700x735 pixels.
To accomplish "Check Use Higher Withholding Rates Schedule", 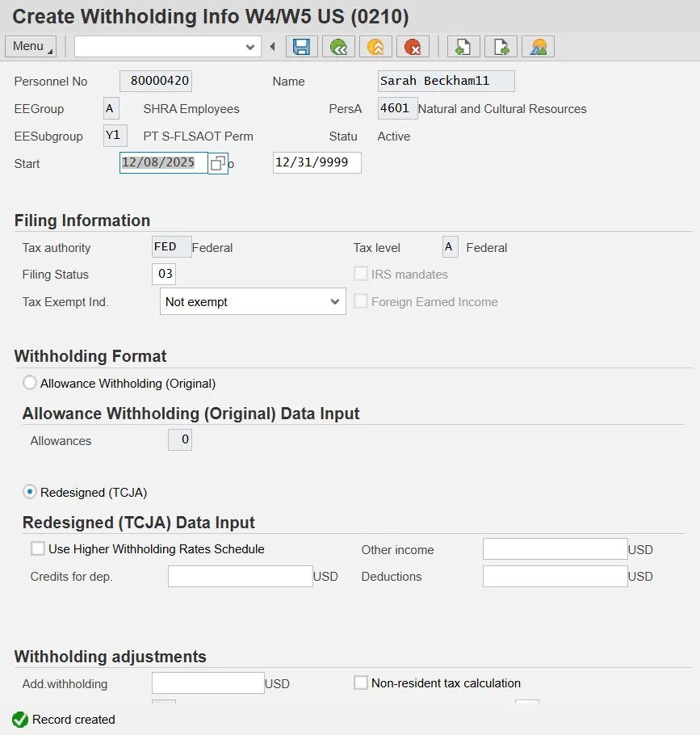I will click(37, 548).
